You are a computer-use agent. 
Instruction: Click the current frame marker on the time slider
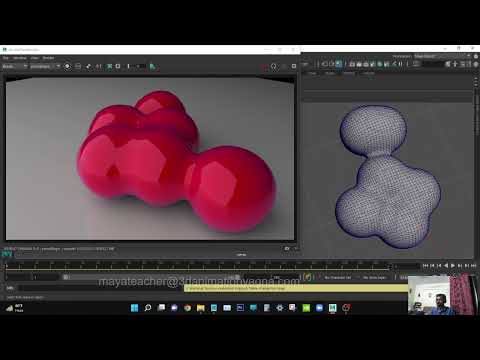point(6,266)
